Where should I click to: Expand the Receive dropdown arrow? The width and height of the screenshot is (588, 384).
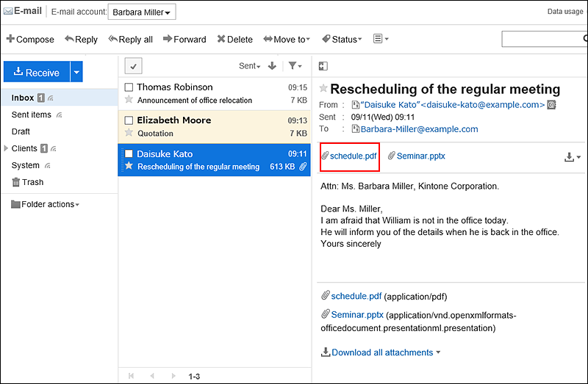pyautogui.click(x=76, y=72)
